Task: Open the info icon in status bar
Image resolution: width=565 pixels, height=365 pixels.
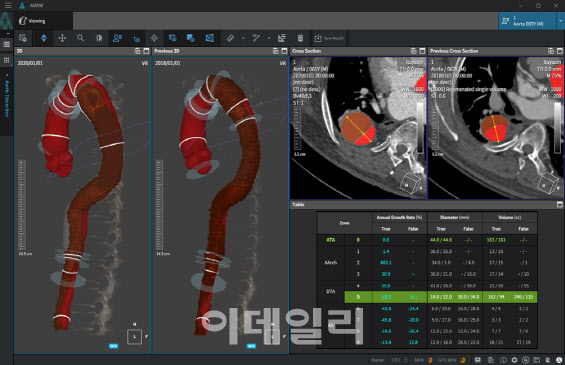Action: click(503, 360)
